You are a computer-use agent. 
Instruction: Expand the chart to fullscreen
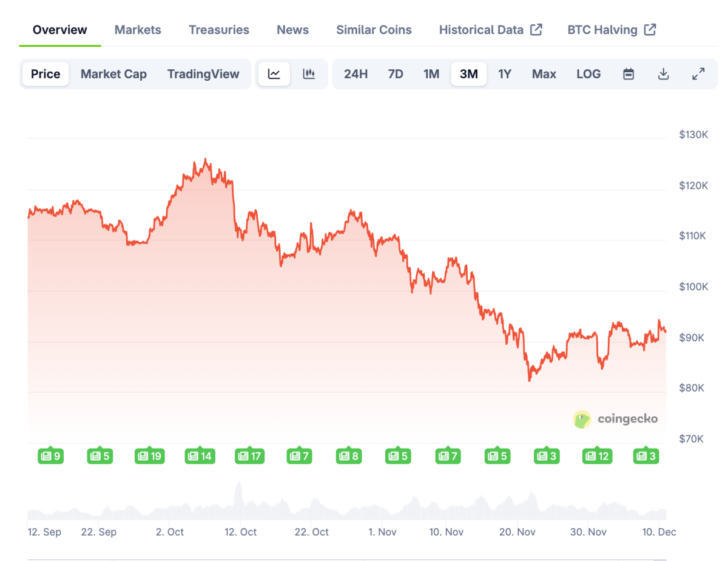click(699, 73)
